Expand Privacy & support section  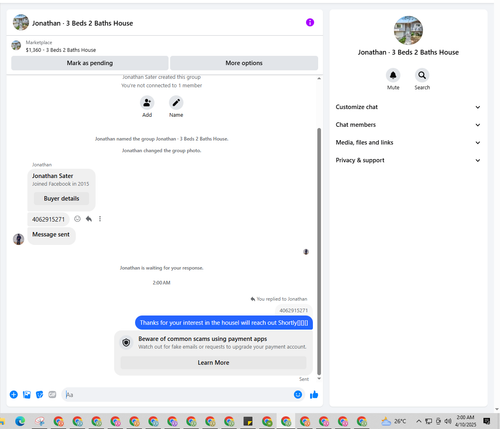coord(408,160)
